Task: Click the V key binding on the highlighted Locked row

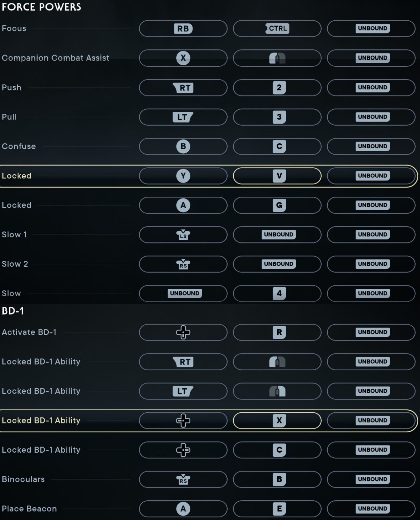Action: 277,176
